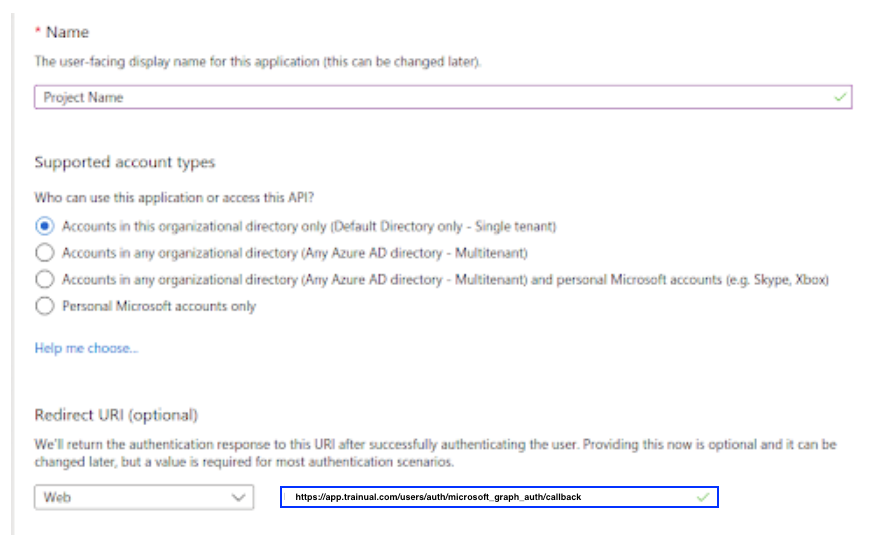Click the Who can use this application question
The image size is (889, 548).
pos(174,198)
